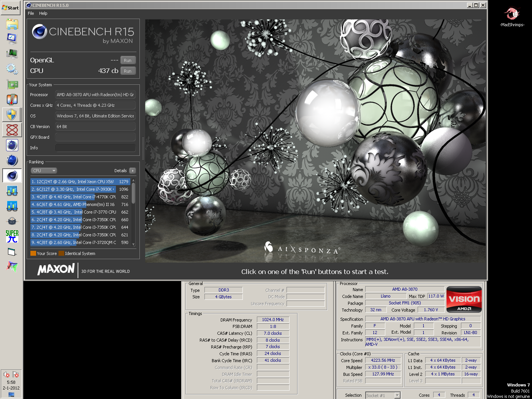Open the upper Geekbench glasses icon
Viewport: 532px width, 399px height.
12,191
